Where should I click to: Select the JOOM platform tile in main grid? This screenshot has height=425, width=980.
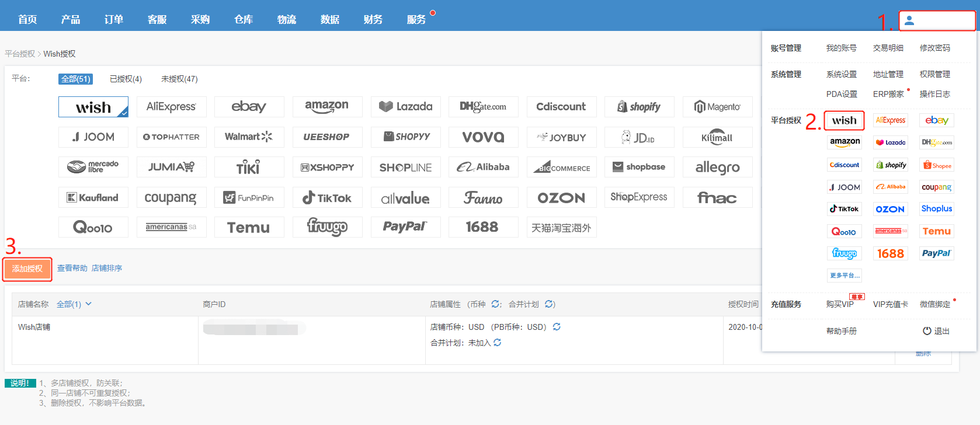tap(93, 137)
